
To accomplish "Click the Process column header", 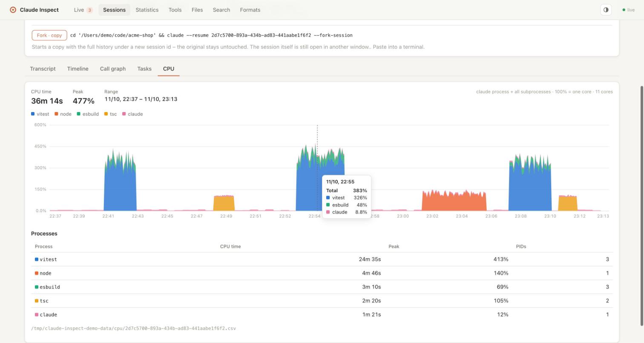I will pyautogui.click(x=43, y=247).
